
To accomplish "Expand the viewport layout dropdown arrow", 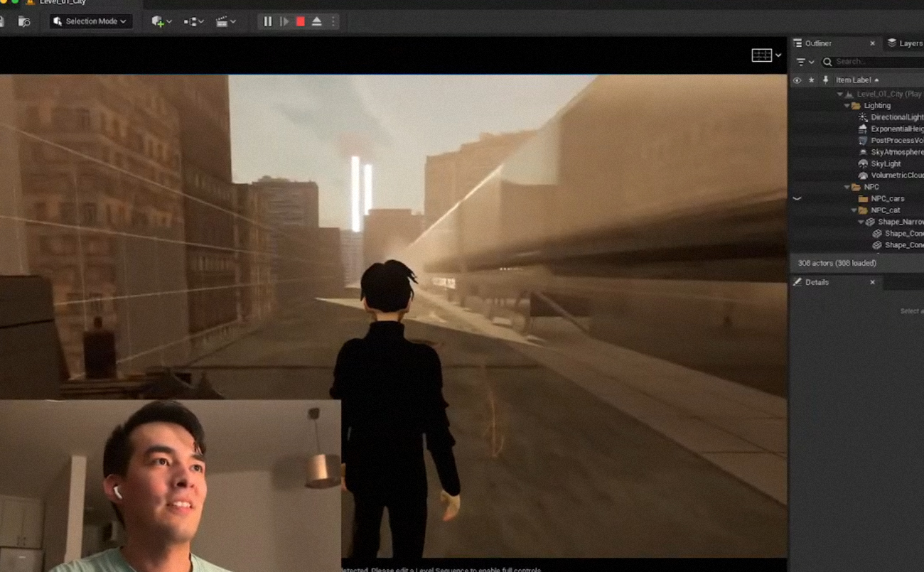I will (x=778, y=55).
